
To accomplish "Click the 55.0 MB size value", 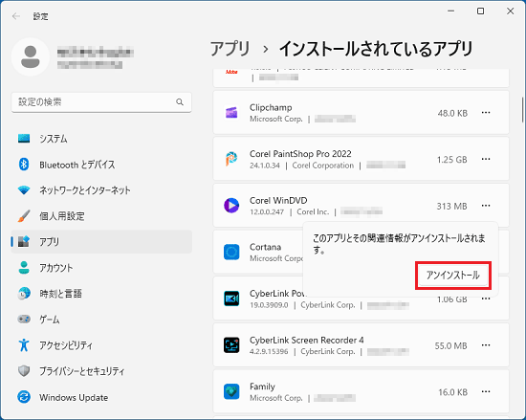I will 450,345.
